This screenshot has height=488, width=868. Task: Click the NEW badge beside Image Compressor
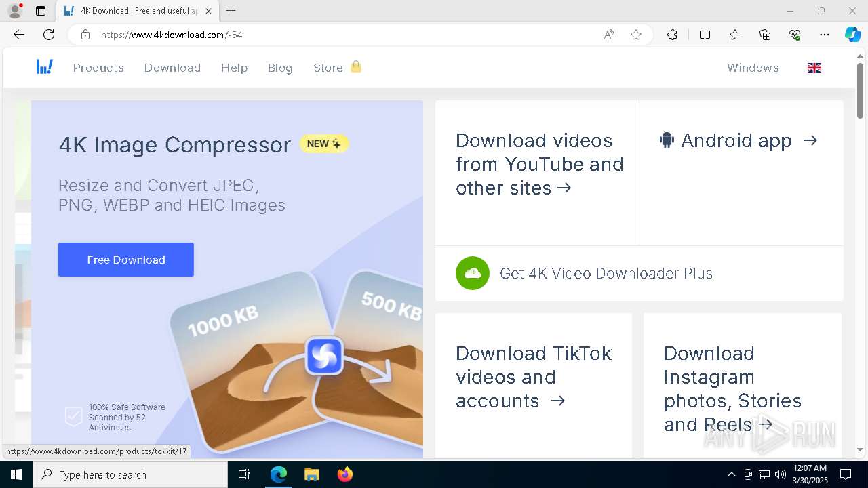tap(324, 144)
